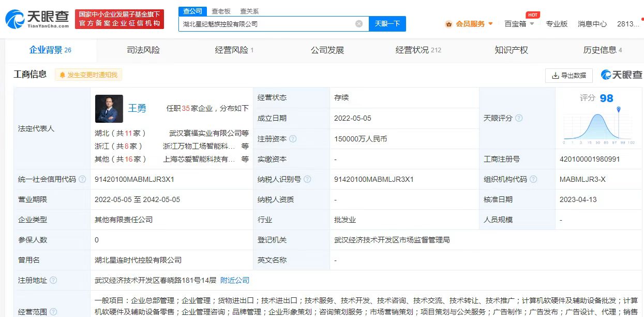Viewport: 644px width, 317px height.
Task: Click help icon beside 经营范围
Action: [x=53, y=312]
